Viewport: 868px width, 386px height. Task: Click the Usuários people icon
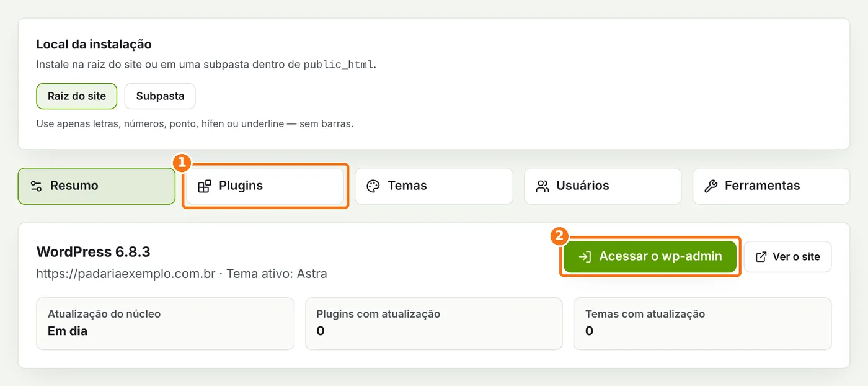[x=542, y=186]
